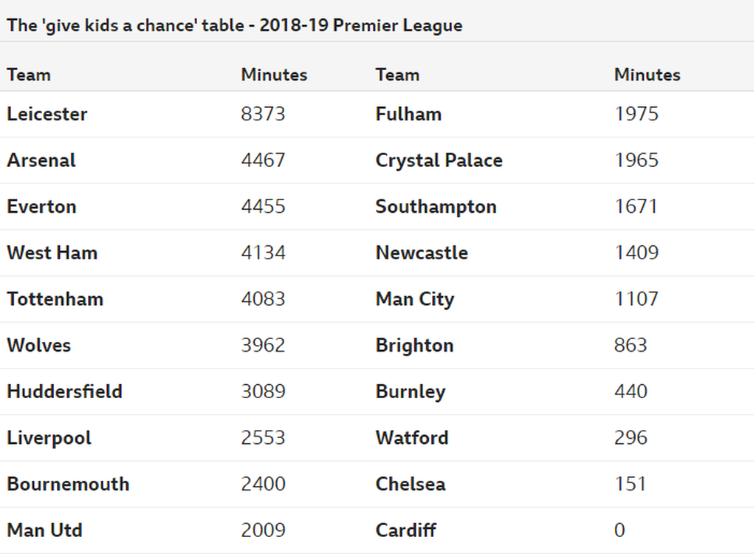Image resolution: width=756 pixels, height=554 pixels.
Task: Click the table title '2018-19 Premier League'
Action: pos(360,25)
